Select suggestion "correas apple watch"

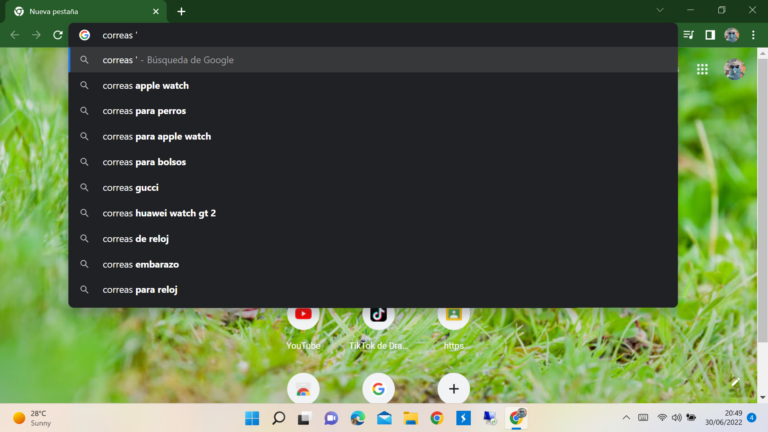(x=145, y=86)
